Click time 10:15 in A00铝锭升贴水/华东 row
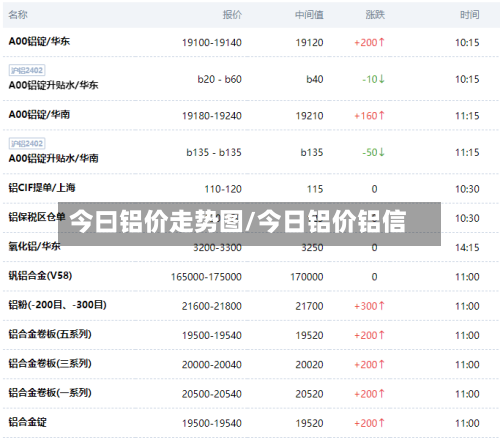 pos(467,79)
